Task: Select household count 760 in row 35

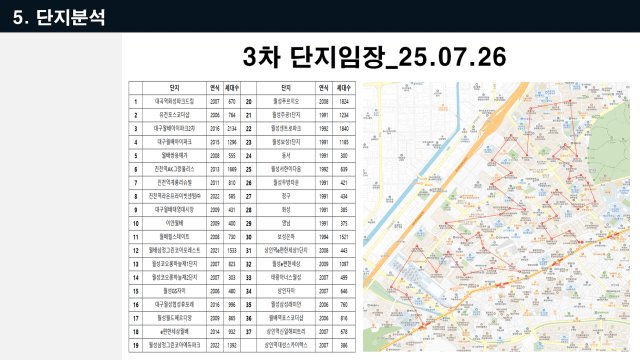Action: tap(344, 304)
